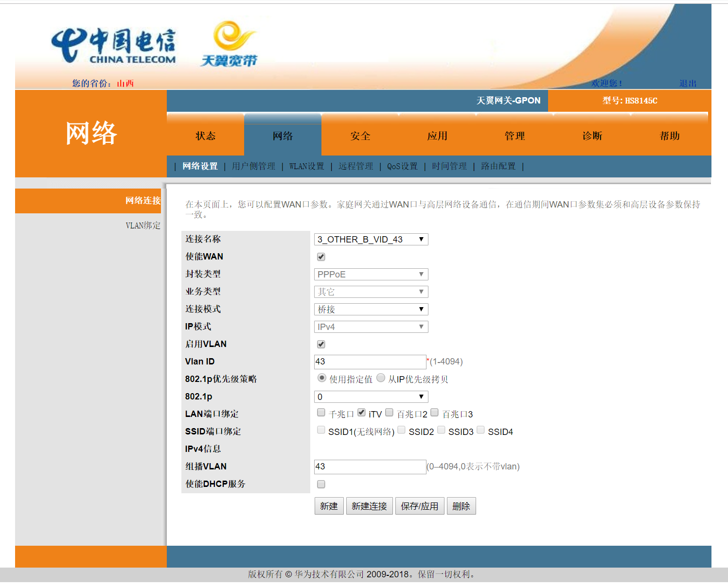The image size is (728, 588).
Task: Click the Tianyi broadband (天翼宽带) logo
Action: tap(229, 44)
